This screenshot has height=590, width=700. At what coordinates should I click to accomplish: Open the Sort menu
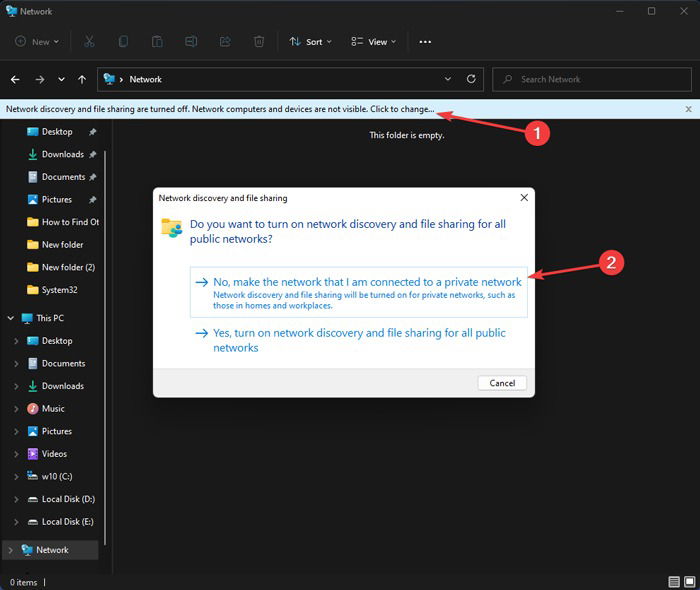pyautogui.click(x=311, y=42)
